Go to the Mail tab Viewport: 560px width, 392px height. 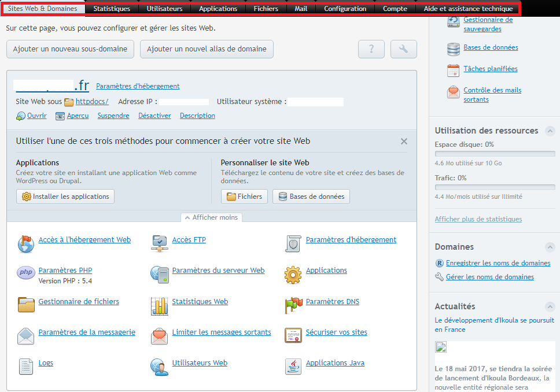[301, 9]
